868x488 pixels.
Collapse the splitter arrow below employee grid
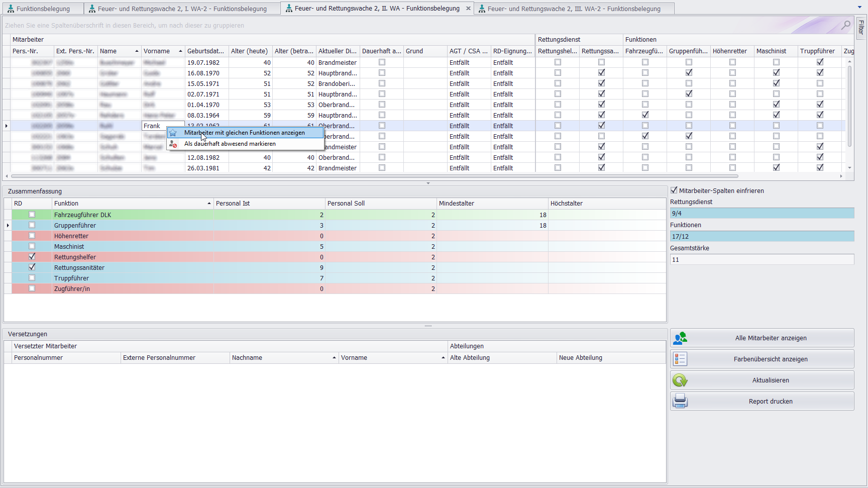[428, 183]
